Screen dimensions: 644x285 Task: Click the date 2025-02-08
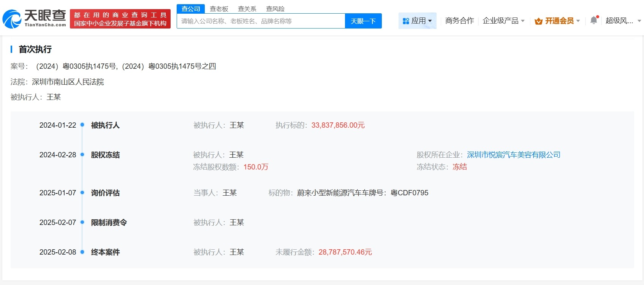[x=58, y=252]
